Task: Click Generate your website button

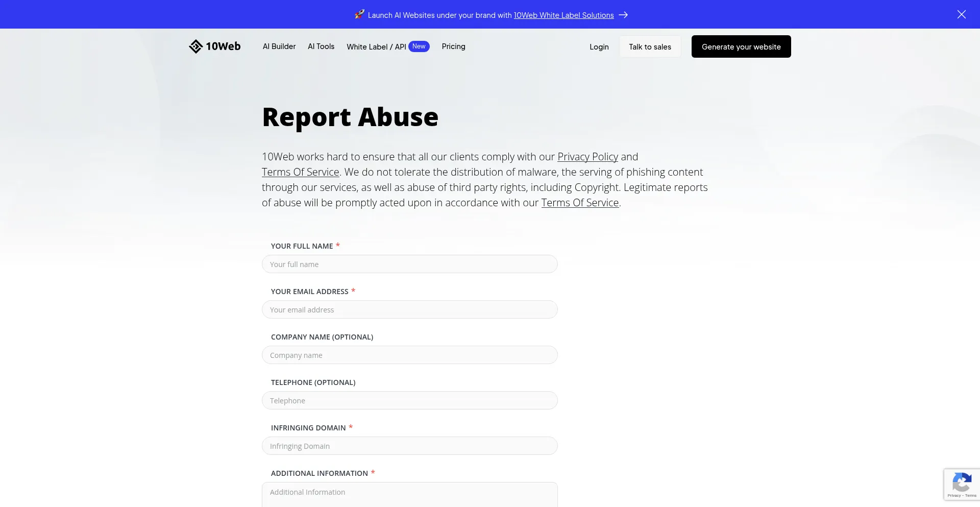Action: click(x=741, y=46)
